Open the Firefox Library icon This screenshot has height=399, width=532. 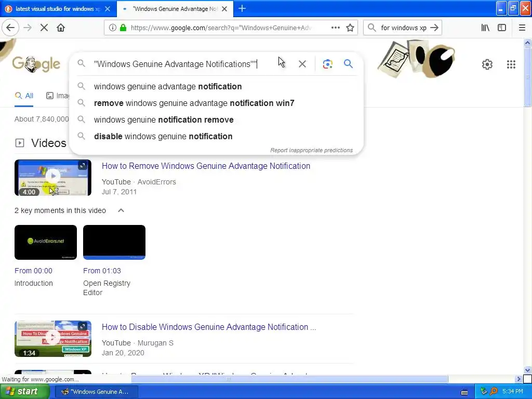[485, 28]
